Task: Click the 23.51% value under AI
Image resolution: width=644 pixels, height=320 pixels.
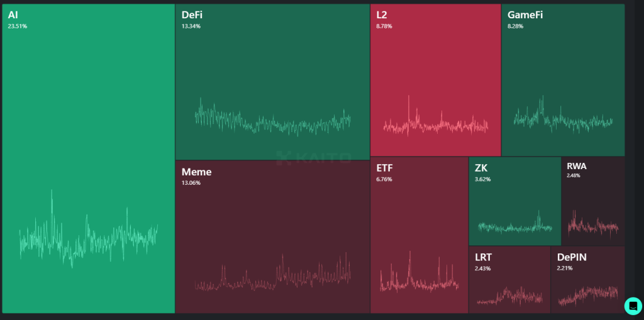Action: [x=17, y=26]
